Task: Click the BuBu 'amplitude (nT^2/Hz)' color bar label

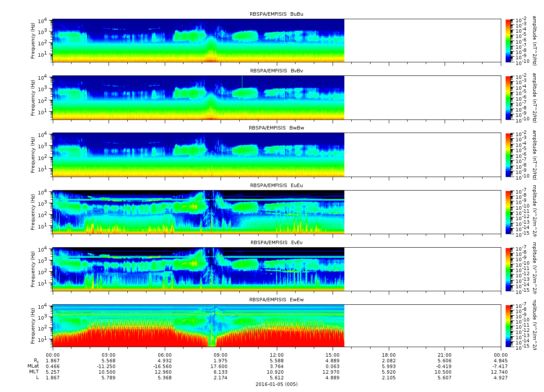Action: [x=534, y=40]
